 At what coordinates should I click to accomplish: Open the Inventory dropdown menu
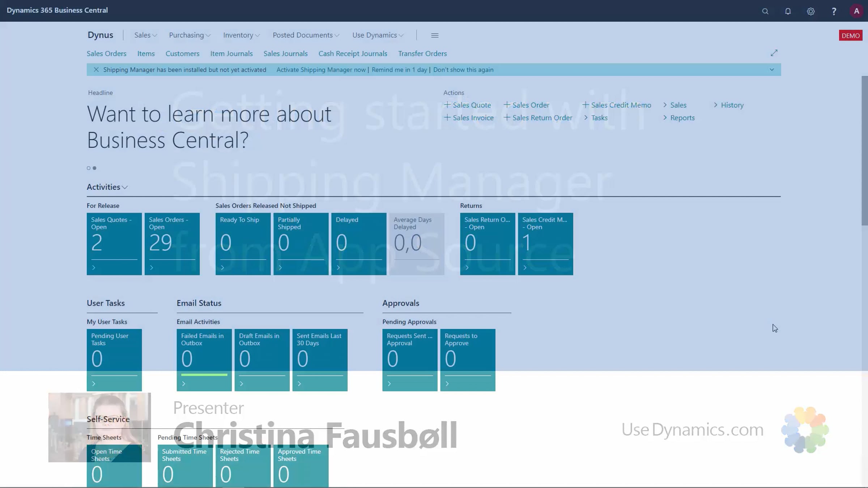[241, 35]
